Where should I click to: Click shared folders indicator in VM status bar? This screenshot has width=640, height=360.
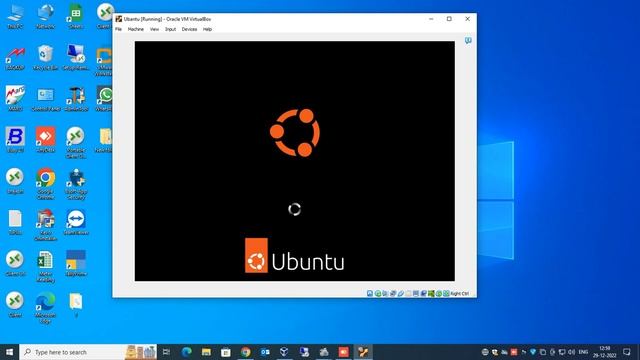[408, 293]
